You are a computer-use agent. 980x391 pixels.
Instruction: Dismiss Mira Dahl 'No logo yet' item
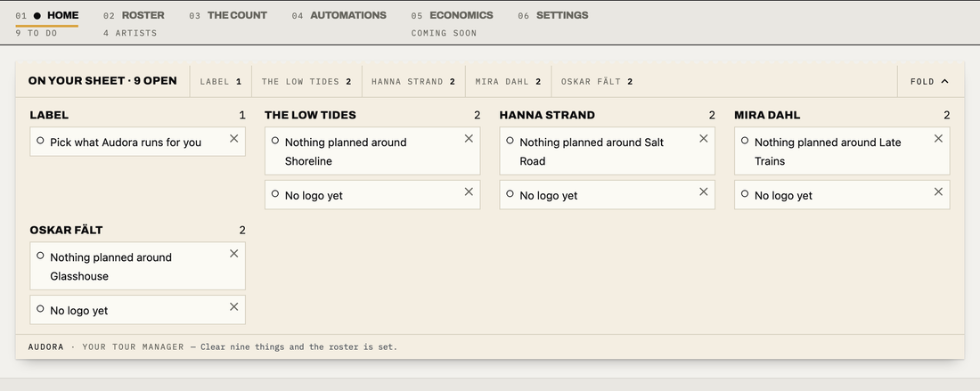(939, 191)
